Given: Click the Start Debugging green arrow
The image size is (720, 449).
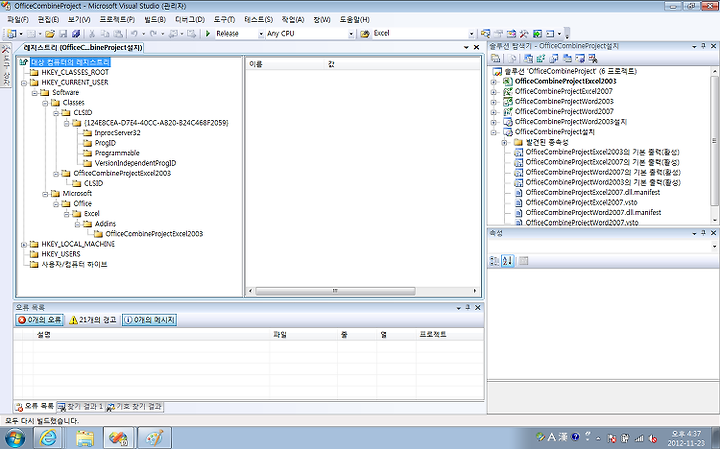Looking at the screenshot, I should coord(208,34).
